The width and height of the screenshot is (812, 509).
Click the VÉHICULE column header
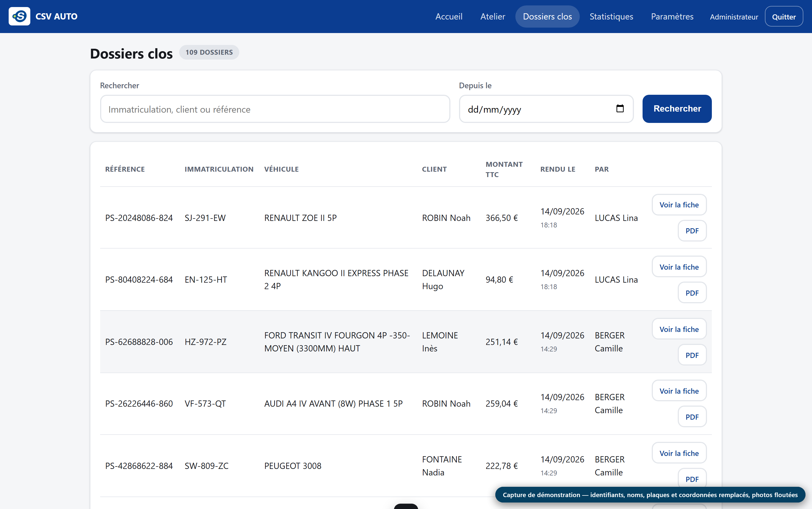[281, 169]
